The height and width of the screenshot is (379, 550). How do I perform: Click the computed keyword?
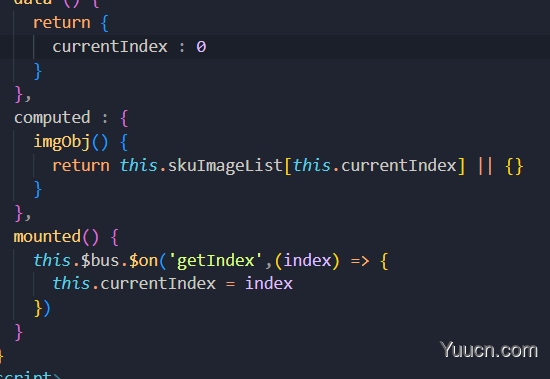[x=52, y=119]
